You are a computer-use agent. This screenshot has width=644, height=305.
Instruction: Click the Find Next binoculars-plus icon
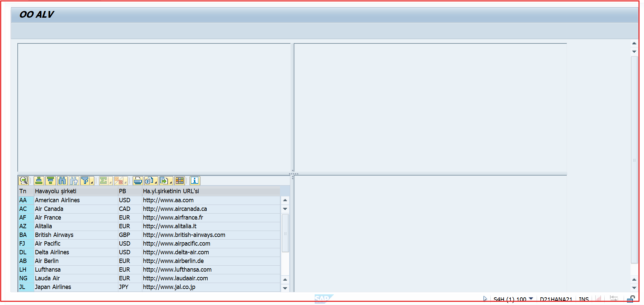74,181
